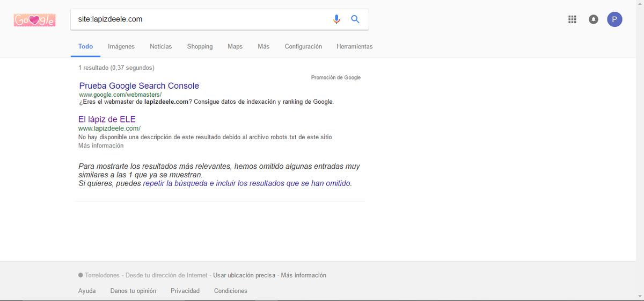Expand the Herramientas search tools

click(354, 47)
